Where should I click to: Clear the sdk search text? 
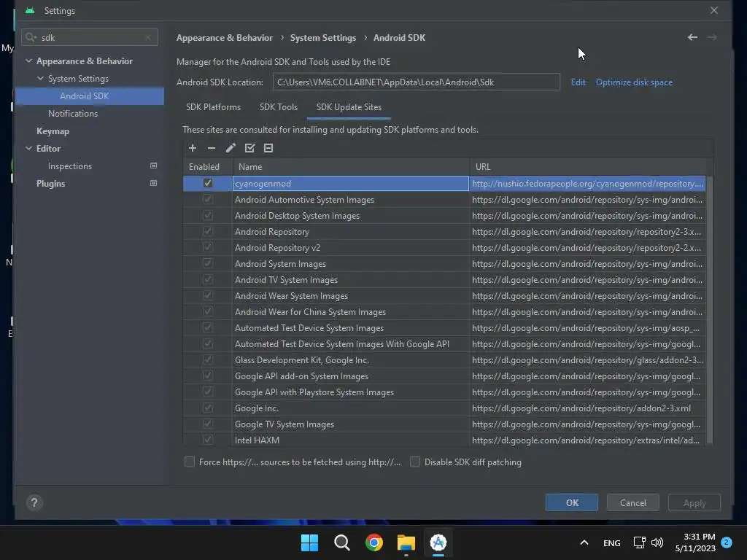click(x=148, y=37)
